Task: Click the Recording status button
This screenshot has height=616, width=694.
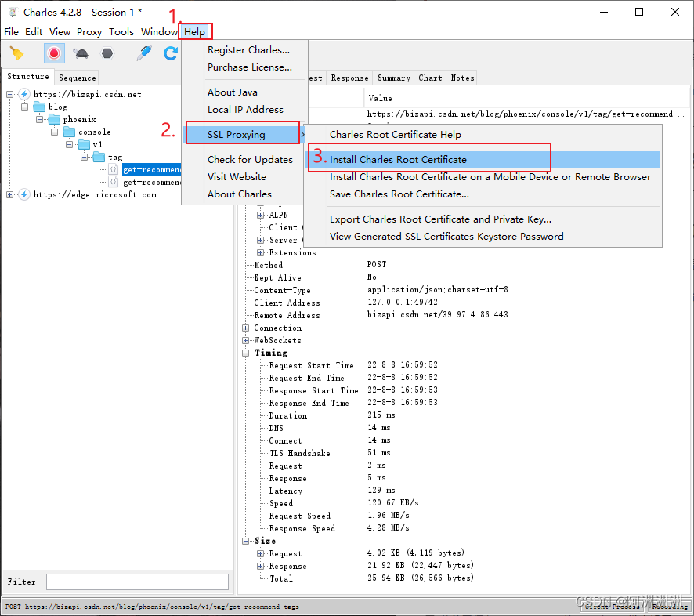Action: click(670, 607)
